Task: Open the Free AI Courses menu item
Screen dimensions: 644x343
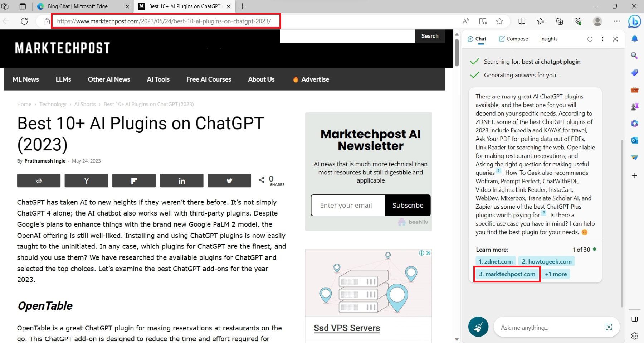Action: (209, 79)
